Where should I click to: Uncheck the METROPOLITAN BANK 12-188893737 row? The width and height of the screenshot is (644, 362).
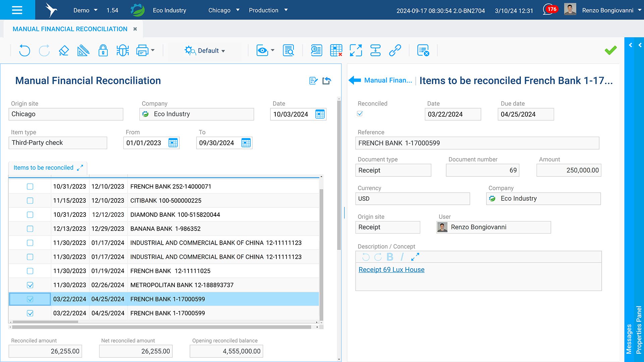pyautogui.click(x=30, y=285)
